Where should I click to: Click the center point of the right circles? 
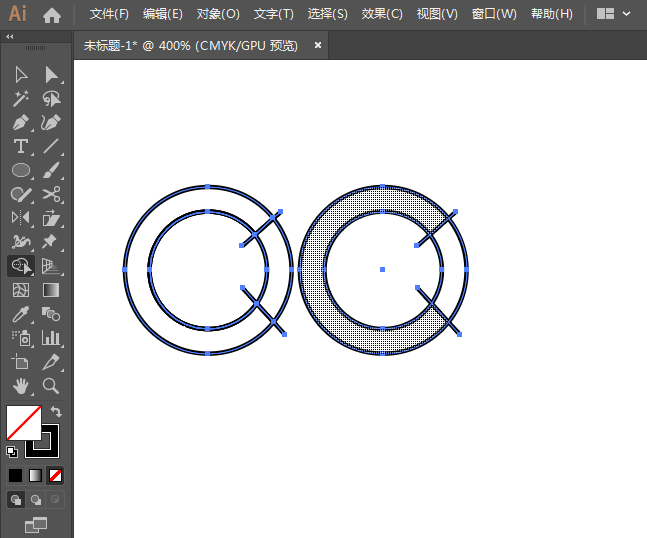point(383,269)
